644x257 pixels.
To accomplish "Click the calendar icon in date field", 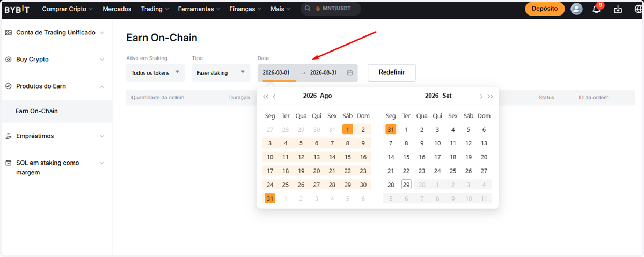I will (349, 73).
